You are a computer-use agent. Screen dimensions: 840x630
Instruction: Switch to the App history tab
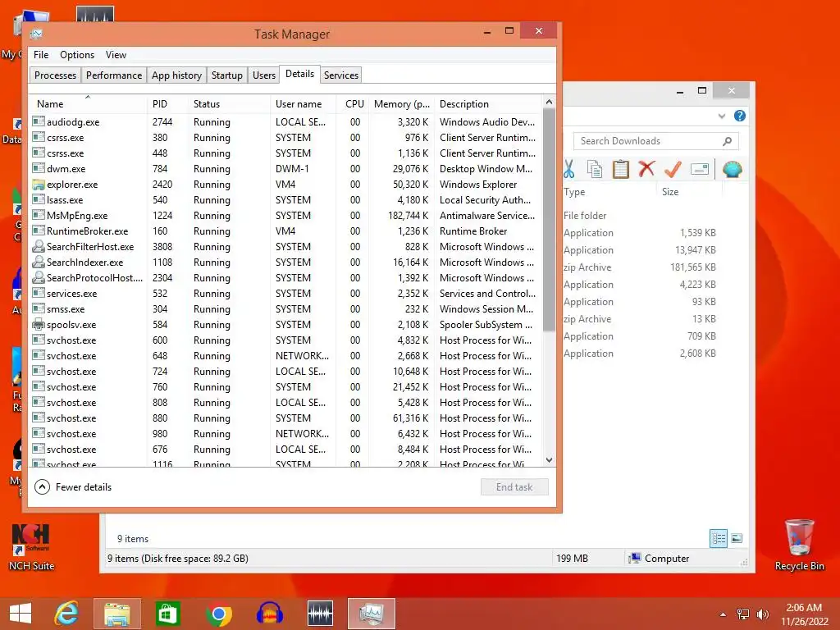(x=177, y=75)
